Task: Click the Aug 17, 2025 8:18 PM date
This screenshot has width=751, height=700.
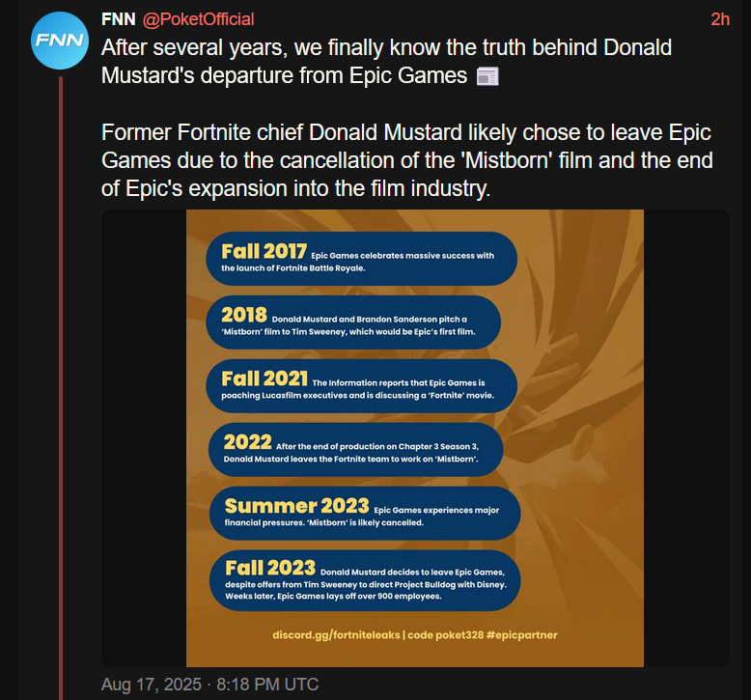Action: click(x=209, y=684)
